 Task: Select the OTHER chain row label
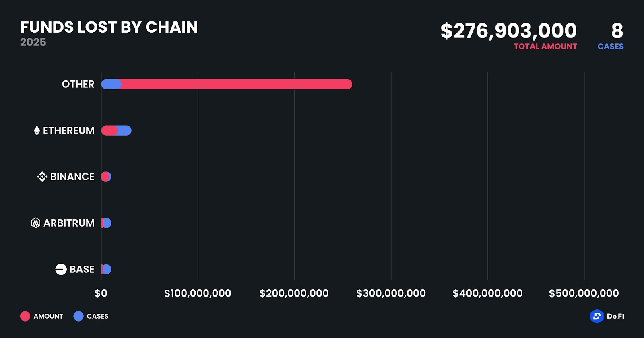point(78,84)
